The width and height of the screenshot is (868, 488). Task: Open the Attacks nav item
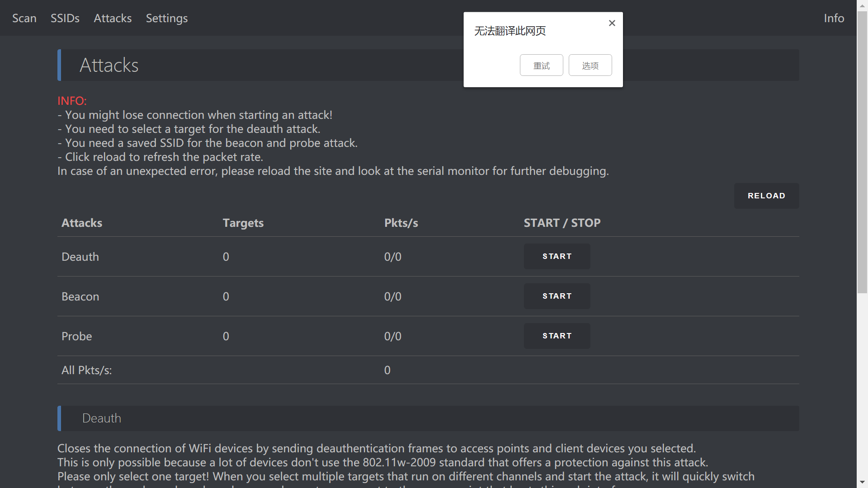(113, 18)
